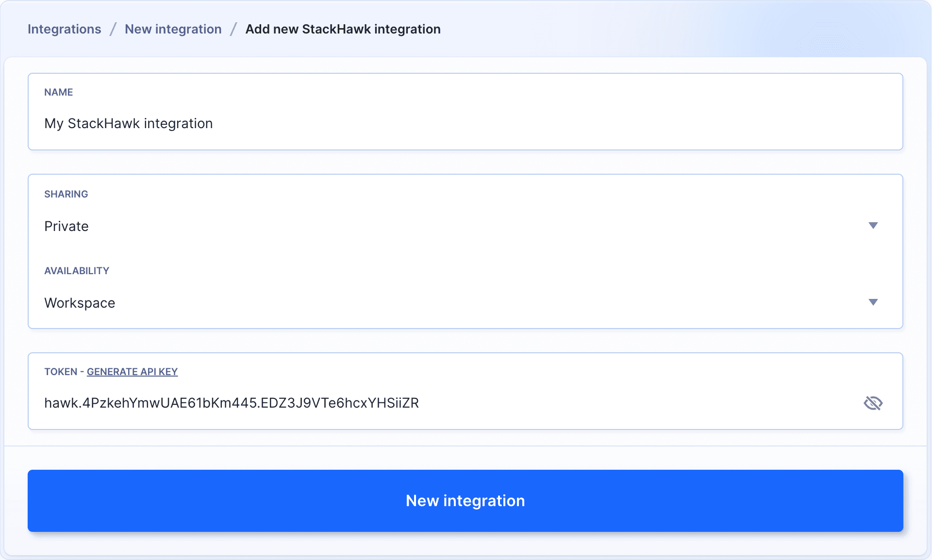Screen dimensions: 932x560
Task: Go to Integrations breadcrumb
Action: coord(65,29)
